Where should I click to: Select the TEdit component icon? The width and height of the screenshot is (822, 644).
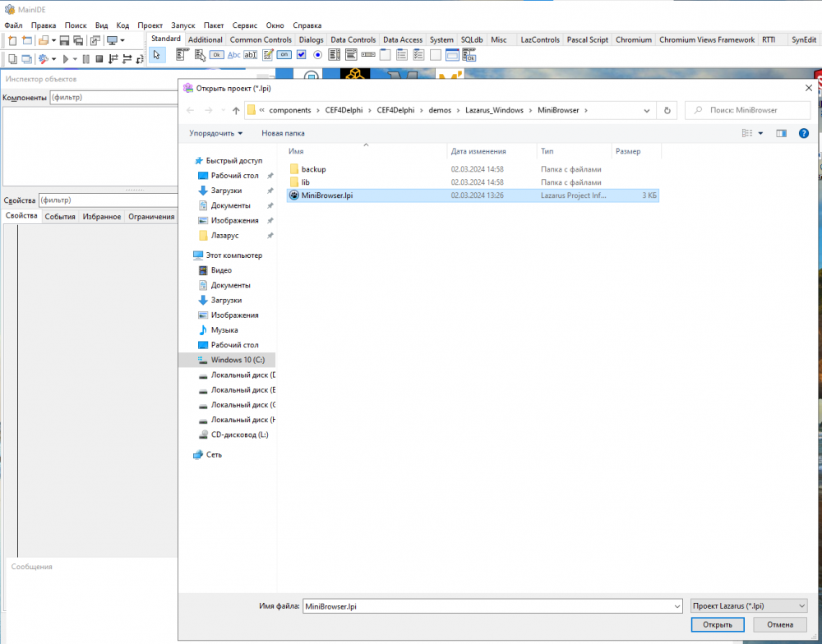[x=251, y=55]
